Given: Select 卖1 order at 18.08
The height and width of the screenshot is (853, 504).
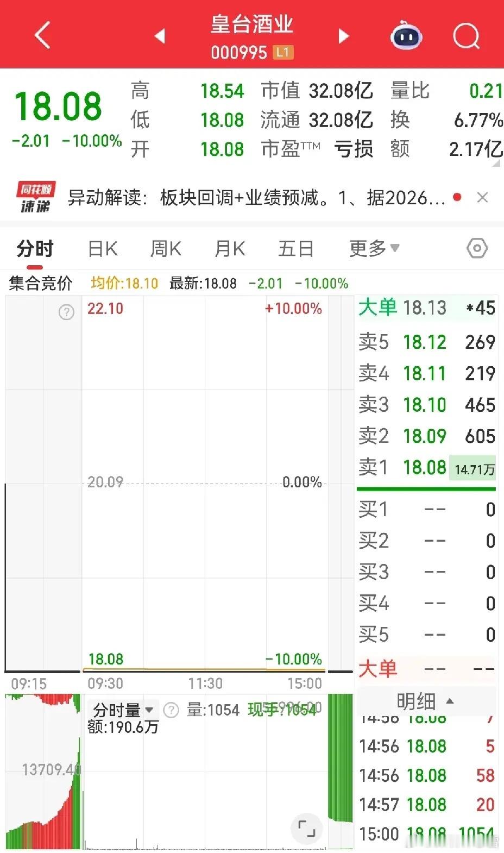Looking at the screenshot, I should pos(426,467).
